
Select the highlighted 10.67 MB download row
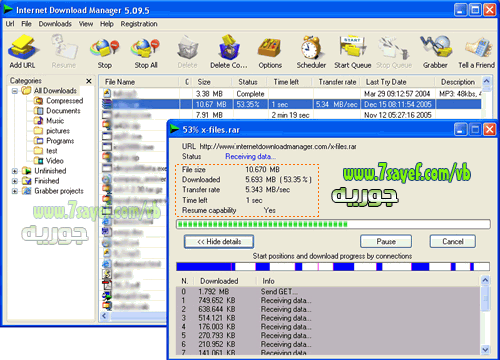[x=291, y=104]
